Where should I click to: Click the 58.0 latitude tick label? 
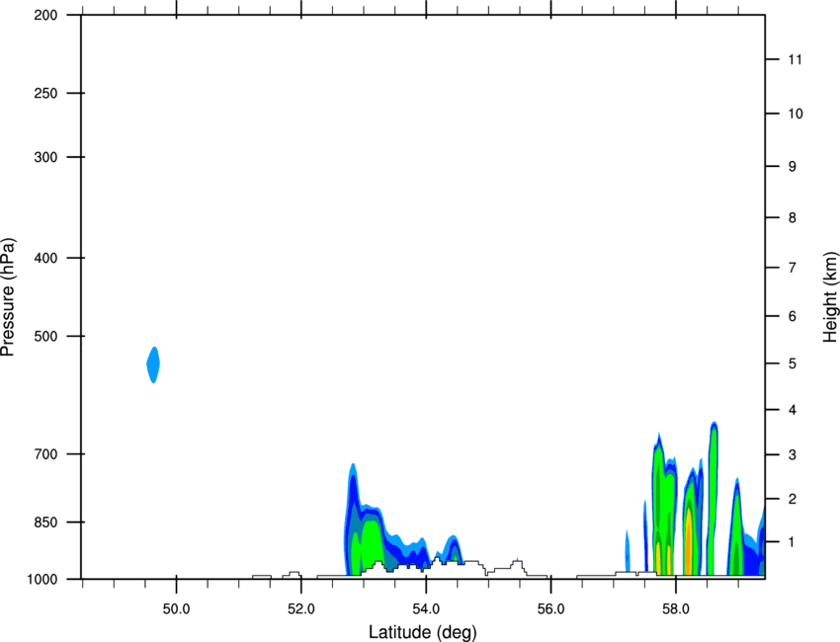point(676,609)
